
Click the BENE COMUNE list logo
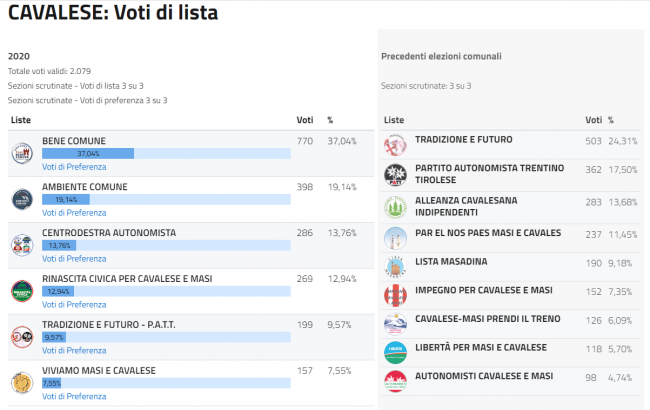[22, 153]
